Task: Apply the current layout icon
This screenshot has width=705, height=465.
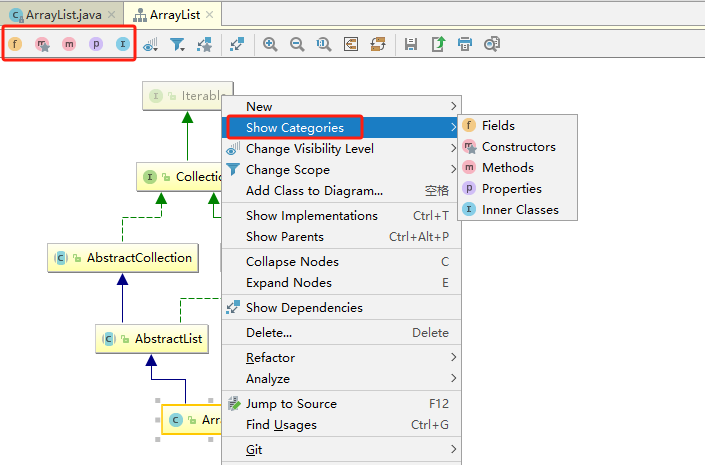Action: 378,44
